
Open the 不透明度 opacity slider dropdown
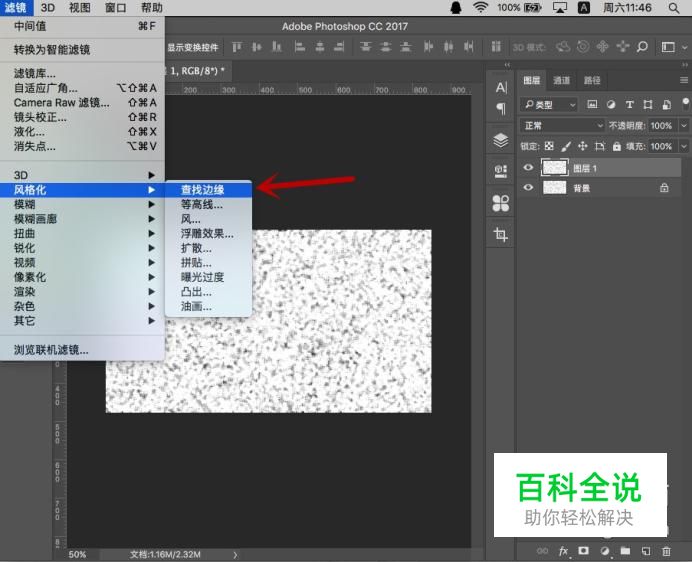tap(684, 126)
